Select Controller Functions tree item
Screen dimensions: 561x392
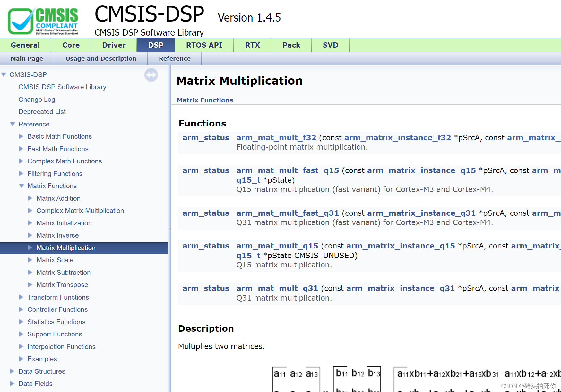[57, 309]
